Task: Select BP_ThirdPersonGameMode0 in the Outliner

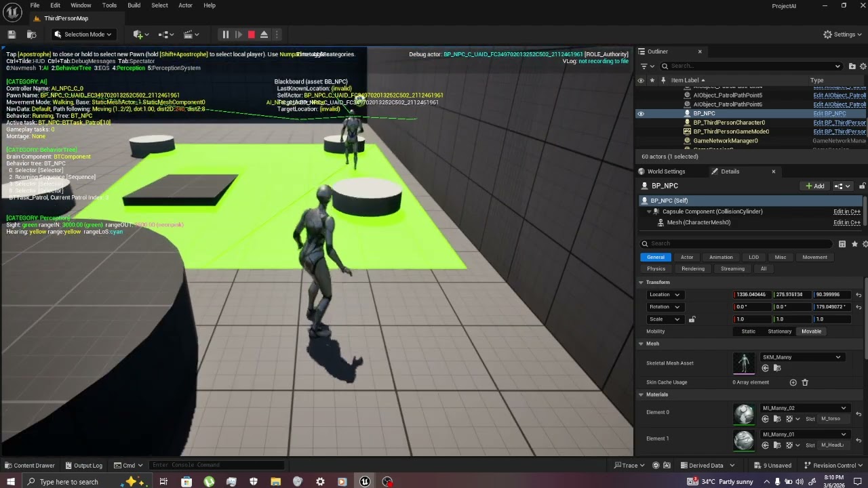Action: pos(731,131)
